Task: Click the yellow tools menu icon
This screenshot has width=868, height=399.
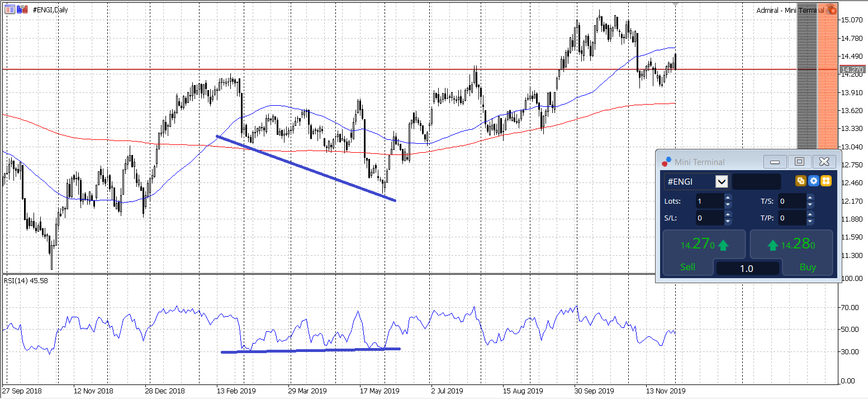Action: [x=826, y=181]
